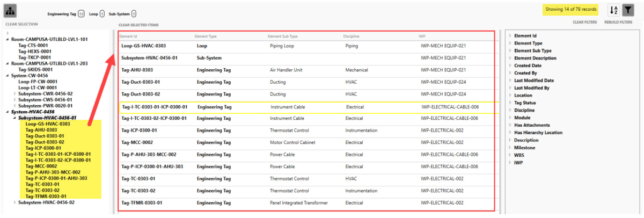
Task: Expand the Element Type filter
Action: click(510, 43)
